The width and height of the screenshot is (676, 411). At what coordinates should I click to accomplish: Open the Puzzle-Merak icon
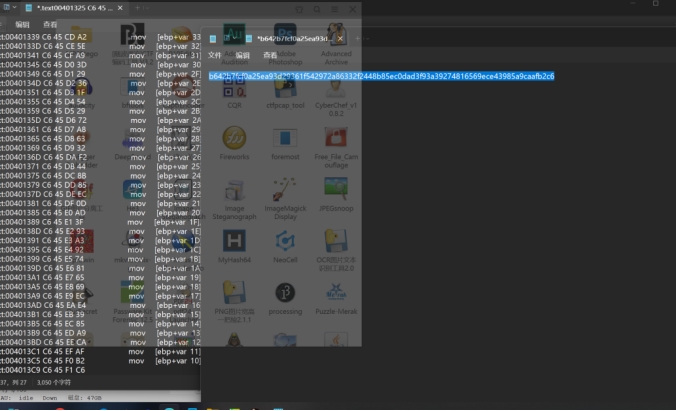click(x=336, y=293)
